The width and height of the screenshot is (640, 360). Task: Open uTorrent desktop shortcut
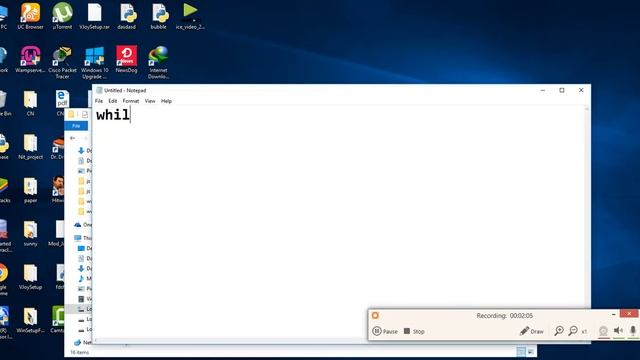click(x=62, y=16)
